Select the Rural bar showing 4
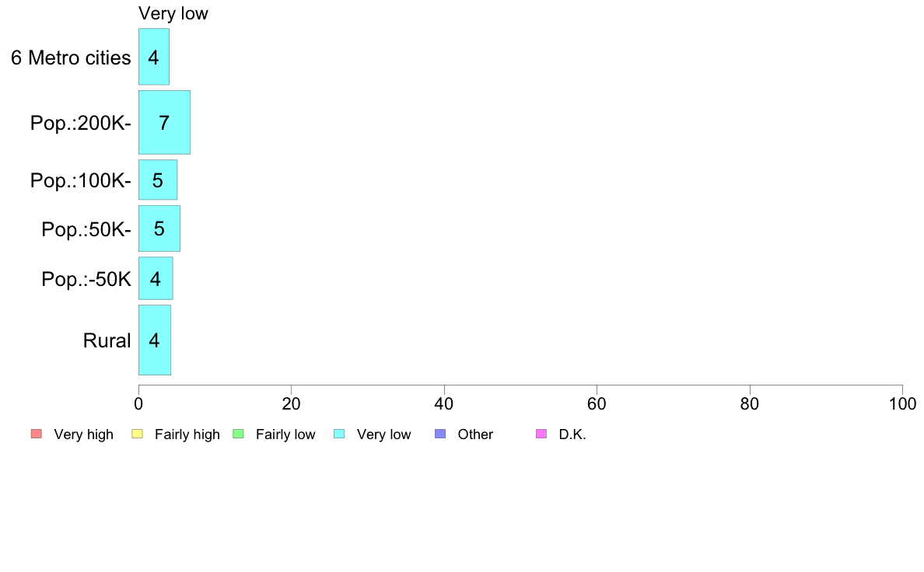924x572 pixels. pos(155,340)
